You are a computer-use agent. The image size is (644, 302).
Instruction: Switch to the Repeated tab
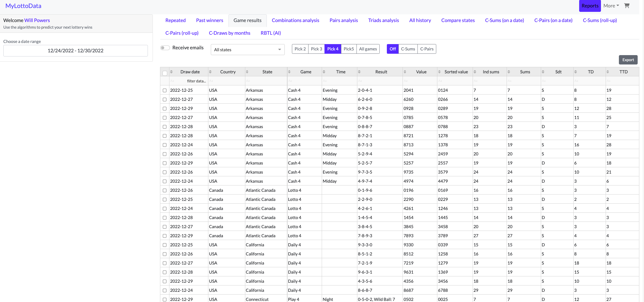[x=175, y=20]
